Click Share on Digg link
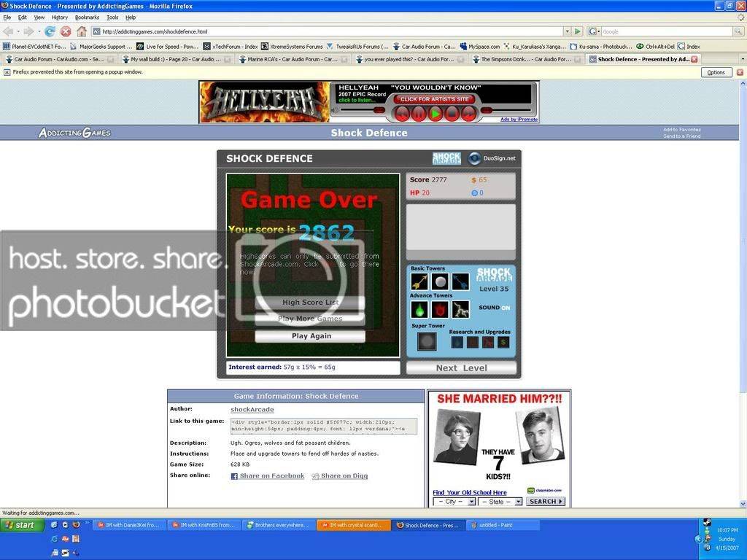The image size is (747, 560). [x=340, y=475]
